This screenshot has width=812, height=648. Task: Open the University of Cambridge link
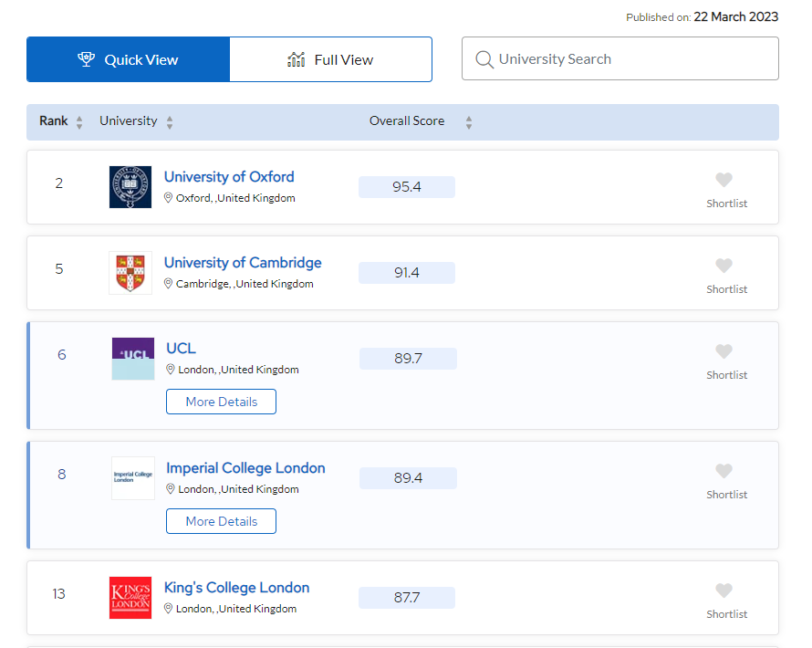(243, 263)
